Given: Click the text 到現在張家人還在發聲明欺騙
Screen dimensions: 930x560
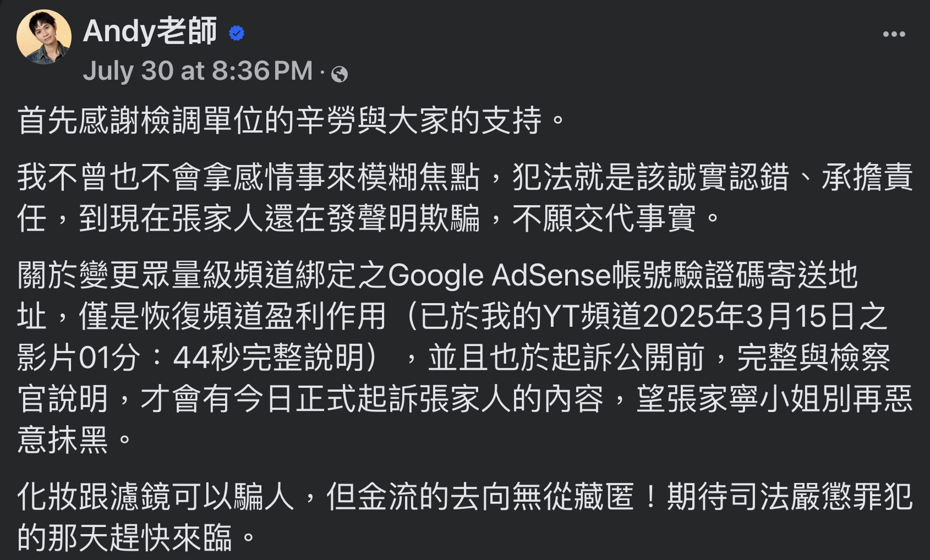Looking at the screenshot, I should (280, 218).
